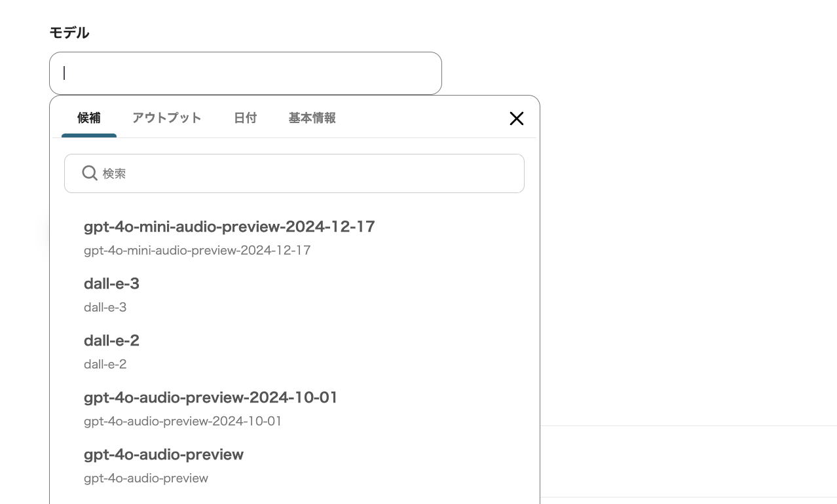
Task: Click into the 検索 search box
Action: click(x=308, y=173)
